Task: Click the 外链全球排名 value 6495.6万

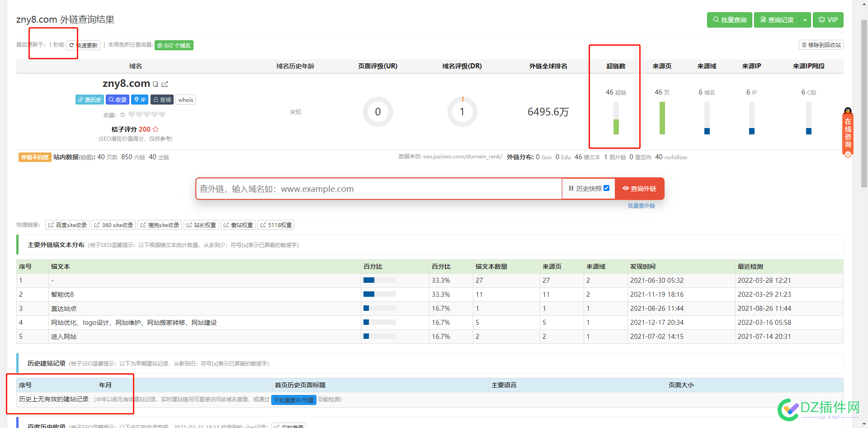Action: 548,112
